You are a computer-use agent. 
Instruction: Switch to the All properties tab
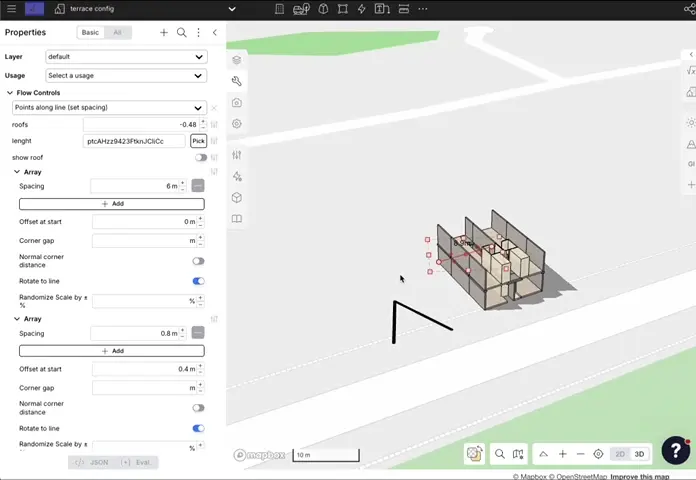click(x=117, y=33)
